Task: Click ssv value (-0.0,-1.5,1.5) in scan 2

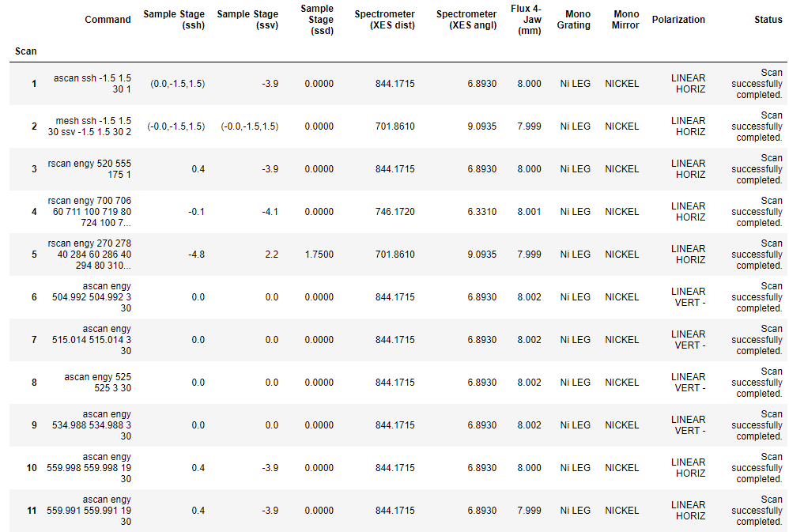Action: coord(250,126)
